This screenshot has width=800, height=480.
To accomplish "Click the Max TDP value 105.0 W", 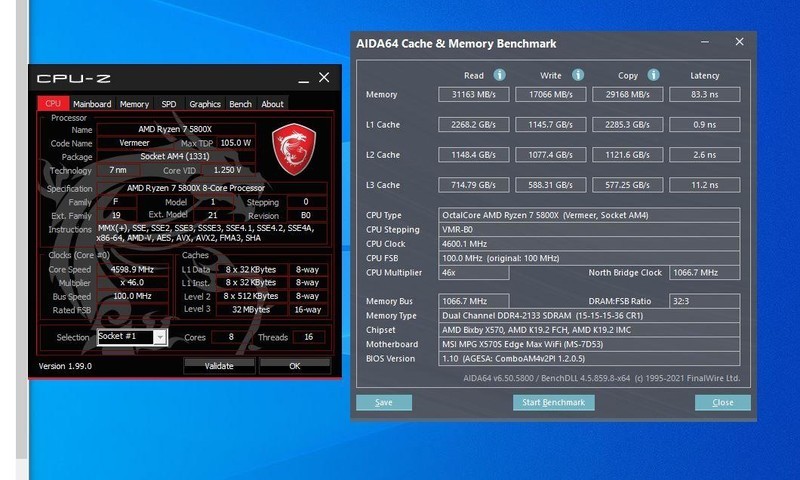I will 236,143.
